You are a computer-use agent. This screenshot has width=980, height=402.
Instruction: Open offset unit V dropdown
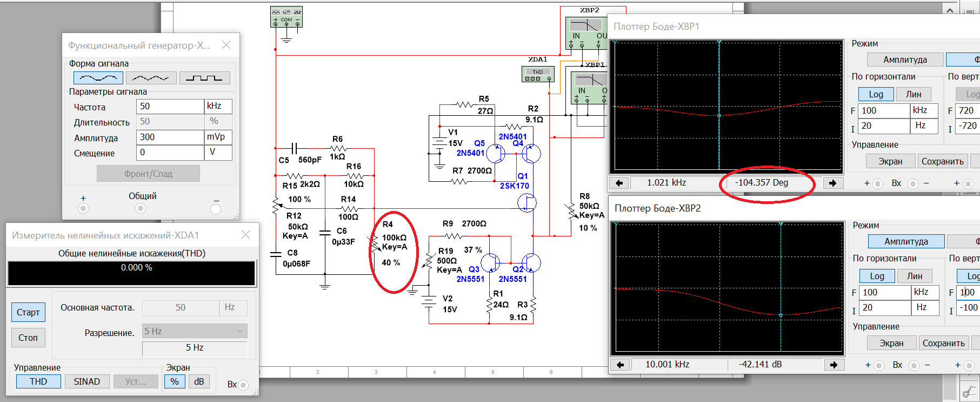pyautogui.click(x=218, y=152)
